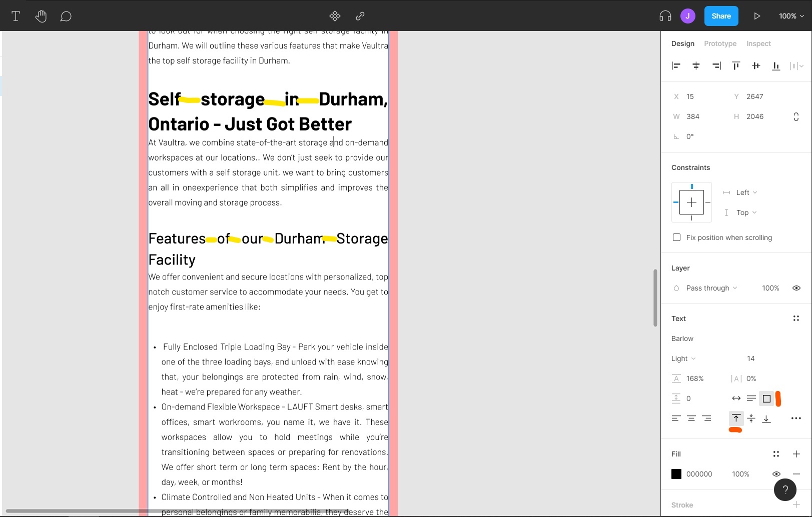Switch to the Inspect tab

(758, 43)
